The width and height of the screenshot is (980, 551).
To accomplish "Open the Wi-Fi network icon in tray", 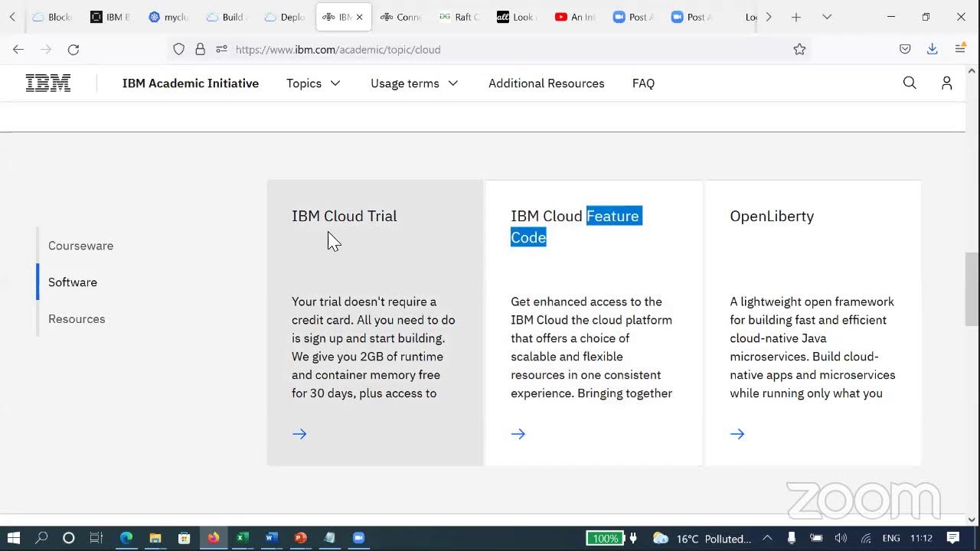I will click(x=866, y=538).
